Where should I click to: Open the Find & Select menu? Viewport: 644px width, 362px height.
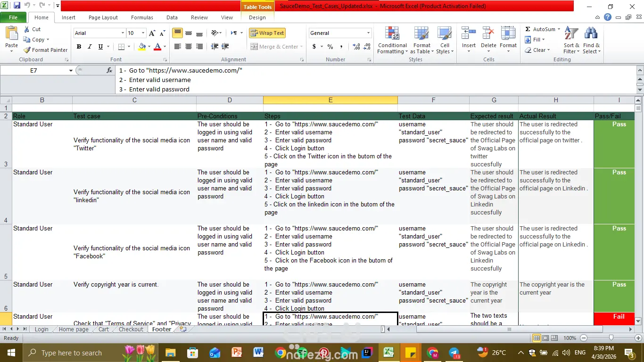pyautogui.click(x=591, y=41)
